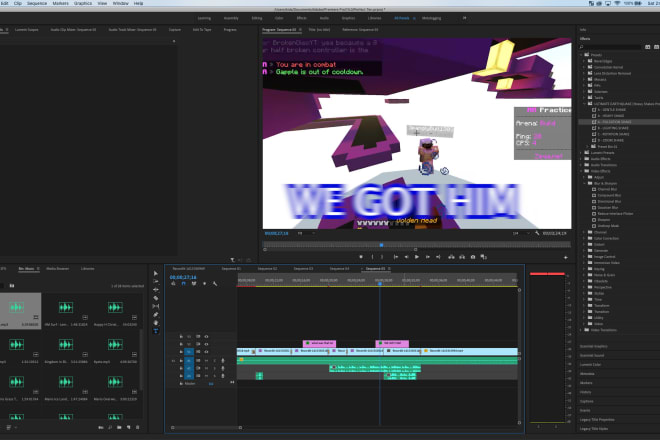Solo the first audio track
Screen dimensions: 660x440
click(x=215, y=361)
